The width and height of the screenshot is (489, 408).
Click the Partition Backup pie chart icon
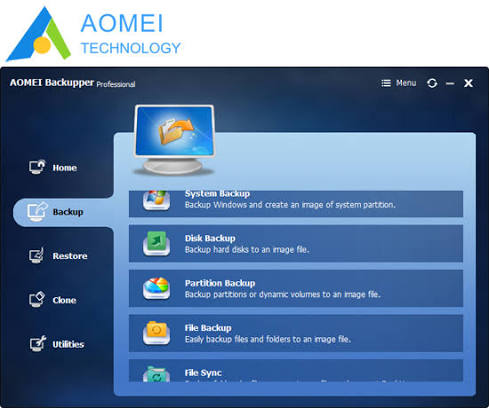(x=156, y=288)
